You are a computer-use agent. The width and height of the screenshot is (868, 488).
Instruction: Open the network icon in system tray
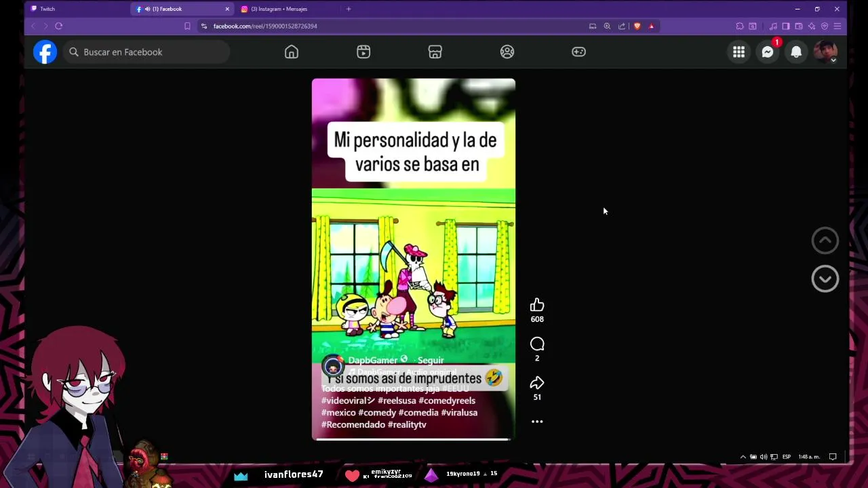(x=774, y=457)
